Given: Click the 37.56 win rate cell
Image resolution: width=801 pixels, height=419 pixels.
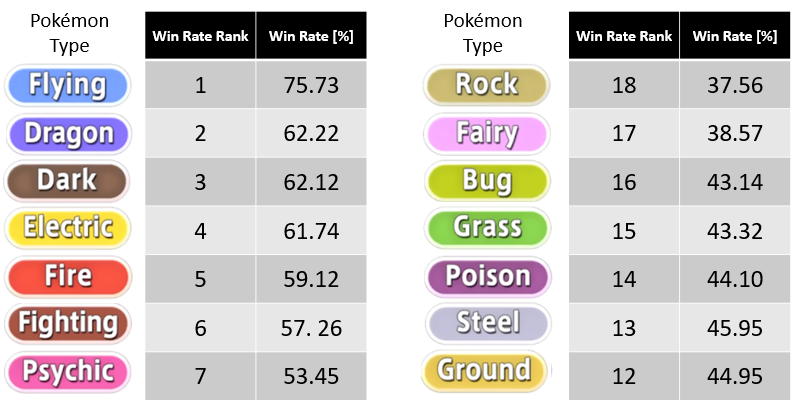Looking at the screenshot, I should (734, 85).
